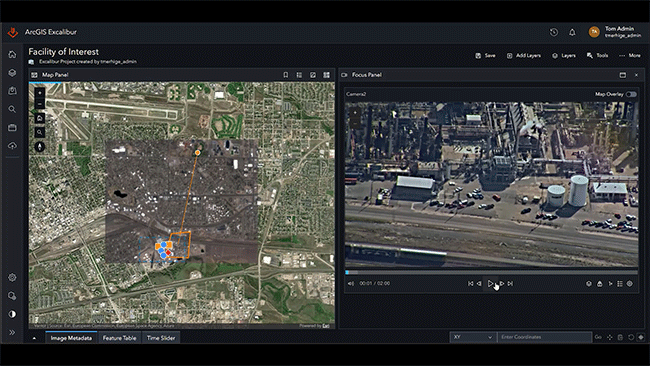Switch to the Image Metadata tab
650x366 pixels.
(x=71, y=338)
